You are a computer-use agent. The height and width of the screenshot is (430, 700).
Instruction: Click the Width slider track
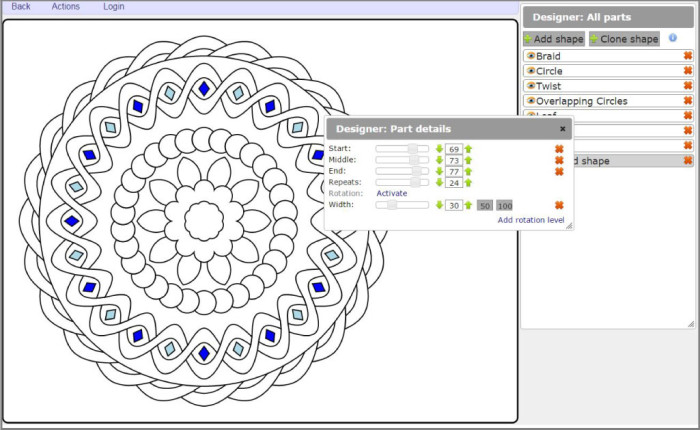pos(402,205)
